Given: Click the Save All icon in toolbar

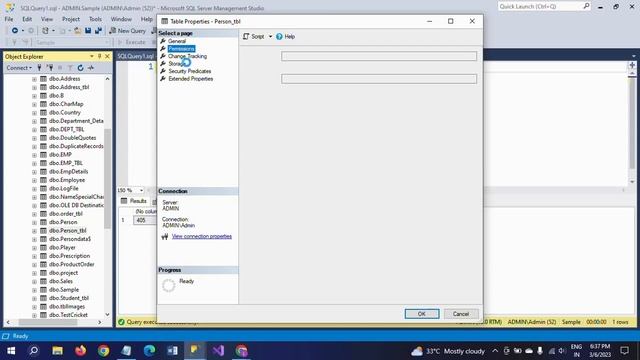Looking at the screenshot, I should pos(98,31).
